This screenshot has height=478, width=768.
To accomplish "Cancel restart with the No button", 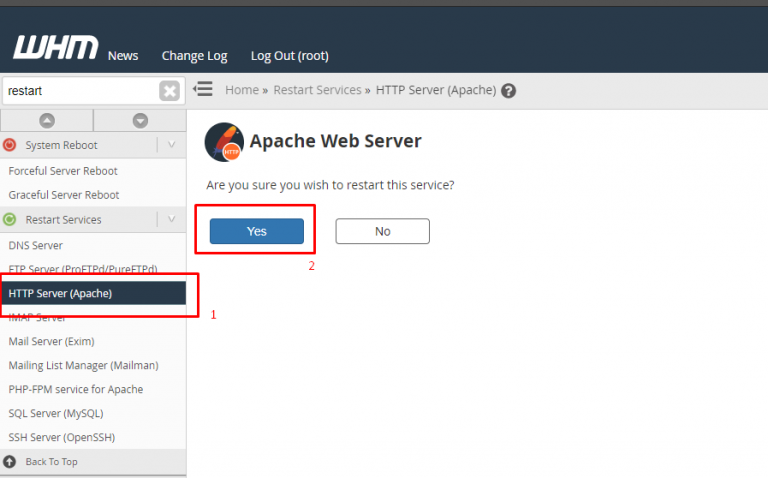I will [383, 231].
